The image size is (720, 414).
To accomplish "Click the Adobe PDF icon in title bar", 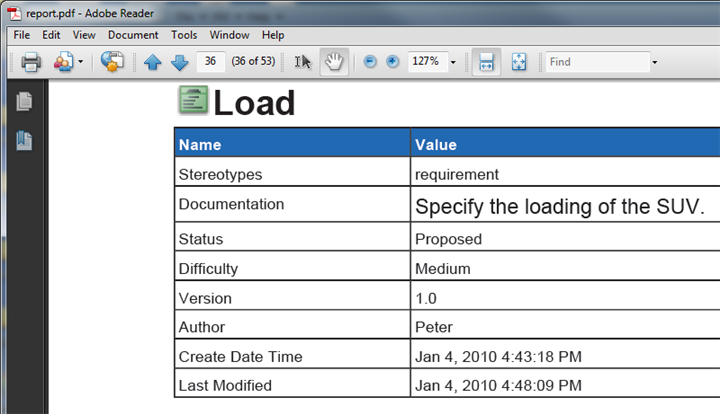I will coord(14,14).
